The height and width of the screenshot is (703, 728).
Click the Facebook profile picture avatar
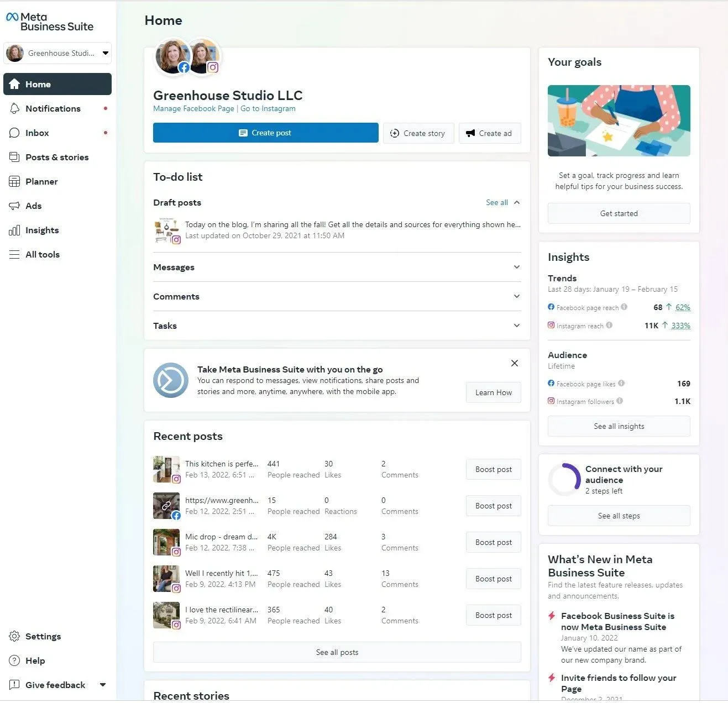[172, 56]
